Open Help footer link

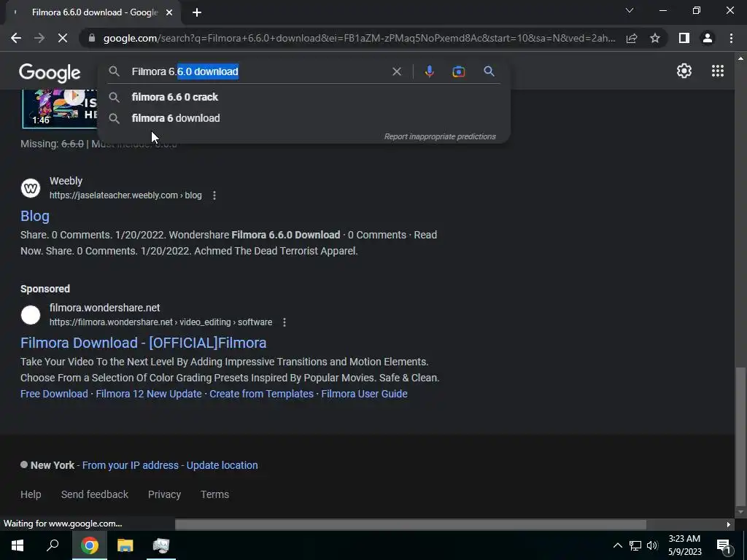point(31,494)
